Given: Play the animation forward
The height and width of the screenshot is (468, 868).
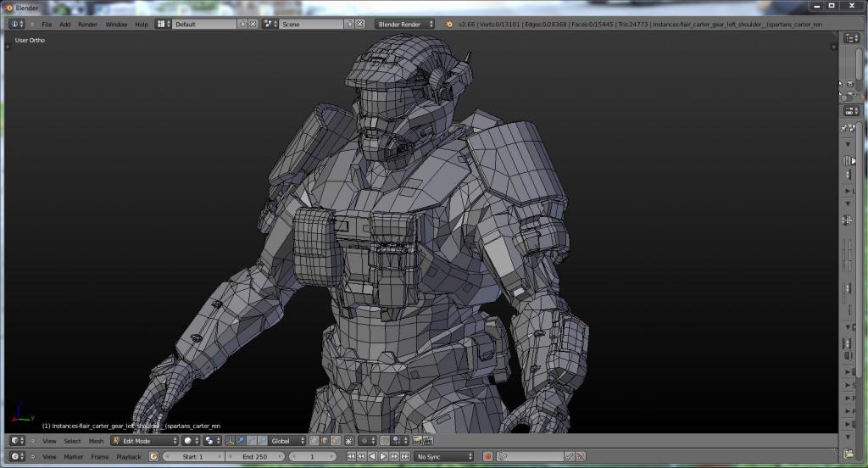Looking at the screenshot, I should coord(383,456).
